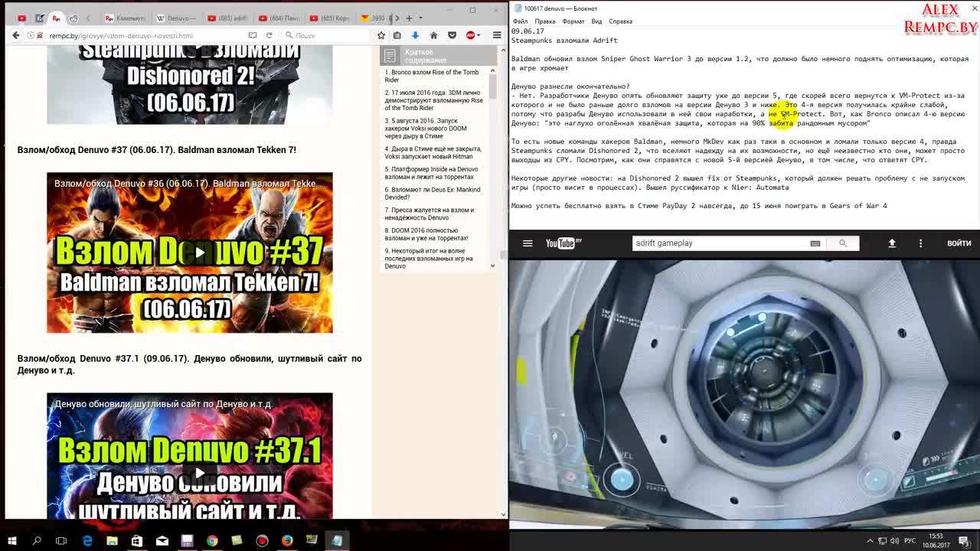Viewport: 980px width, 551px height.
Task: Show hidden tray icons chevron
Action: (870, 541)
